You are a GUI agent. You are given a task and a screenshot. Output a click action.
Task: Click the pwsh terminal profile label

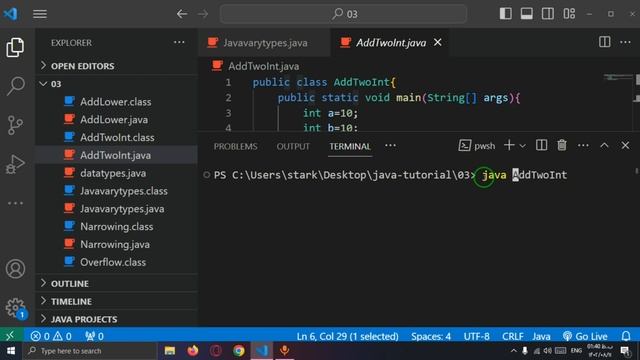tap(476, 146)
